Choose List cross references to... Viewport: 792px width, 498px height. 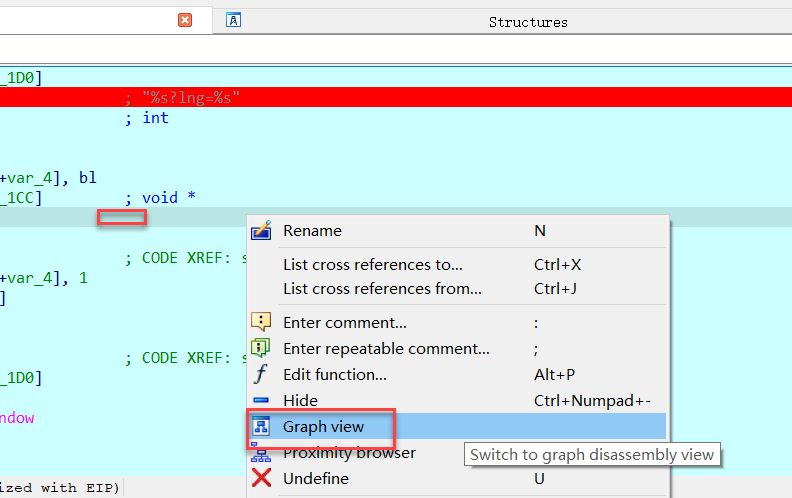pyautogui.click(x=372, y=265)
